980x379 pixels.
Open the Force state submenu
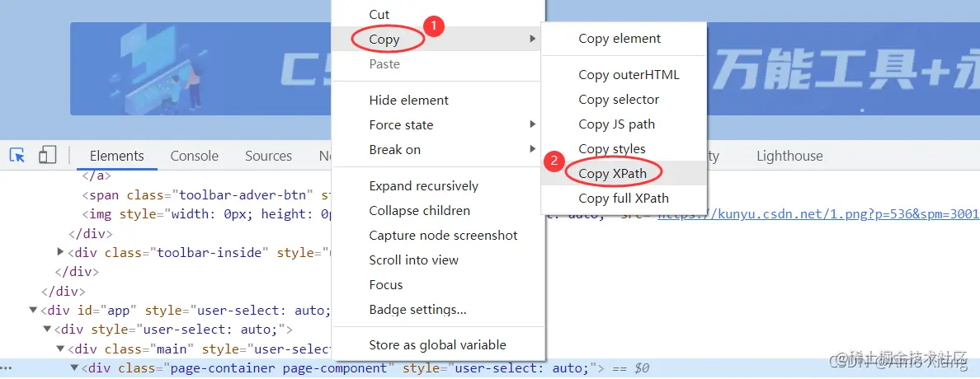[401, 125]
